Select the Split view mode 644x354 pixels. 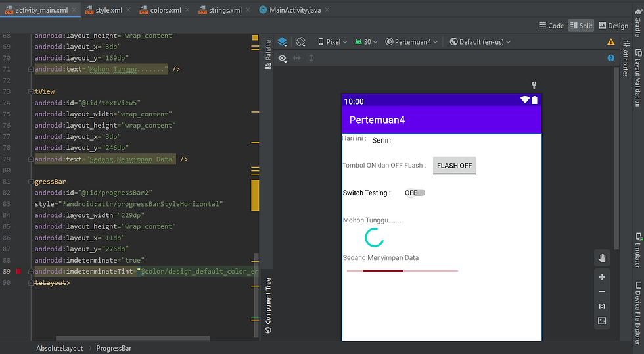point(581,26)
